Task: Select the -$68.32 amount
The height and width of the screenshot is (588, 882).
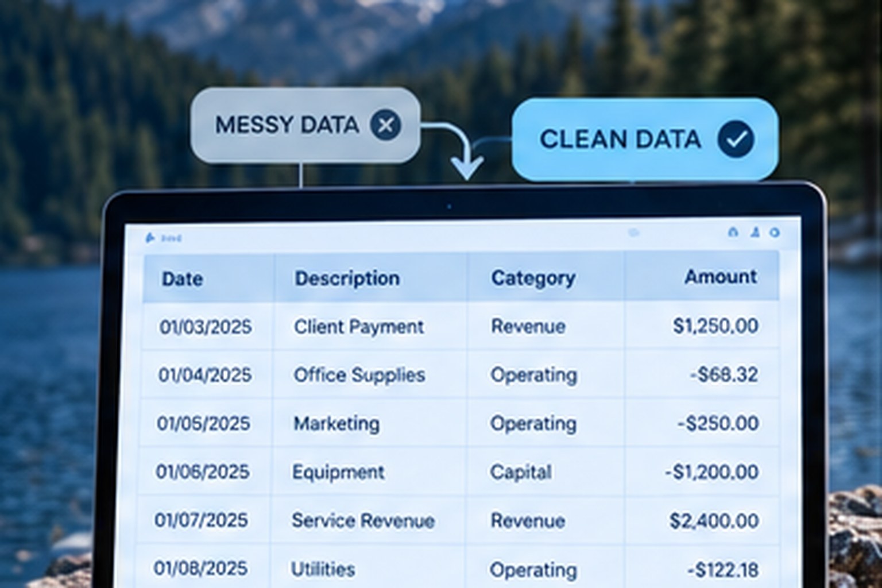Action: 724,374
